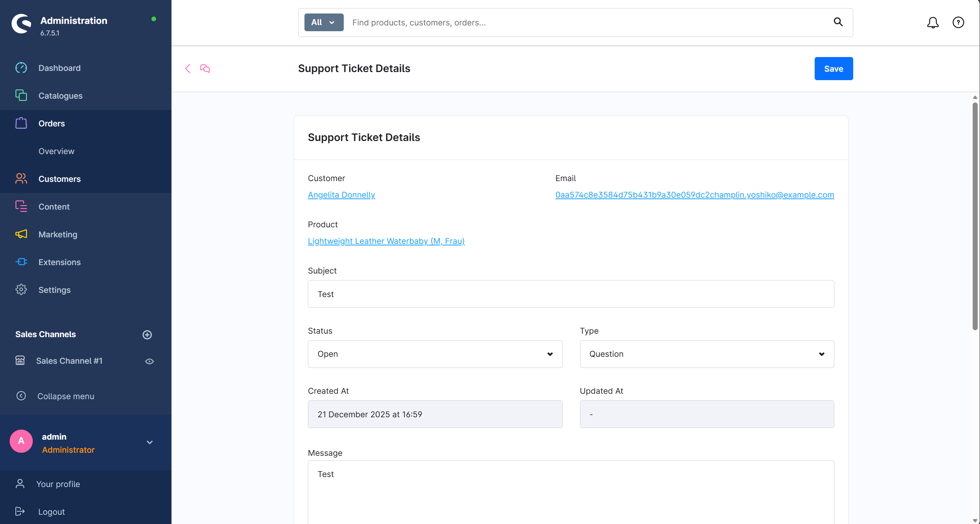Open the Type dropdown showing Question

(707, 354)
